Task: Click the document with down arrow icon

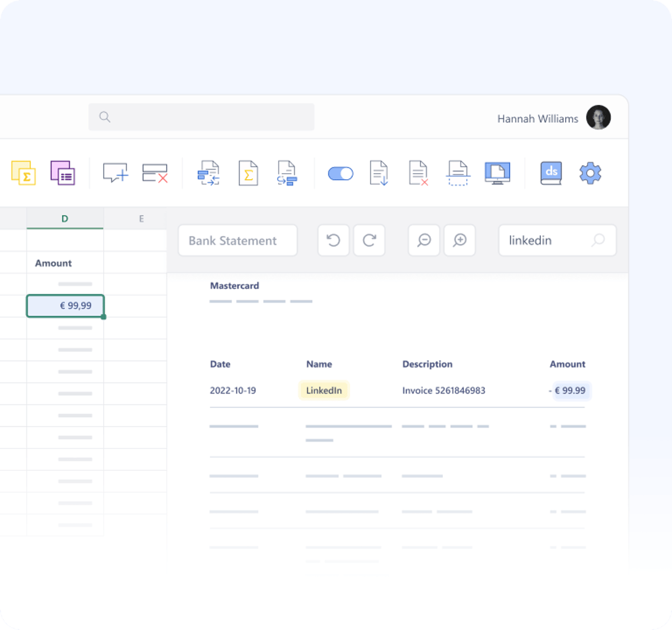Action: pyautogui.click(x=379, y=173)
